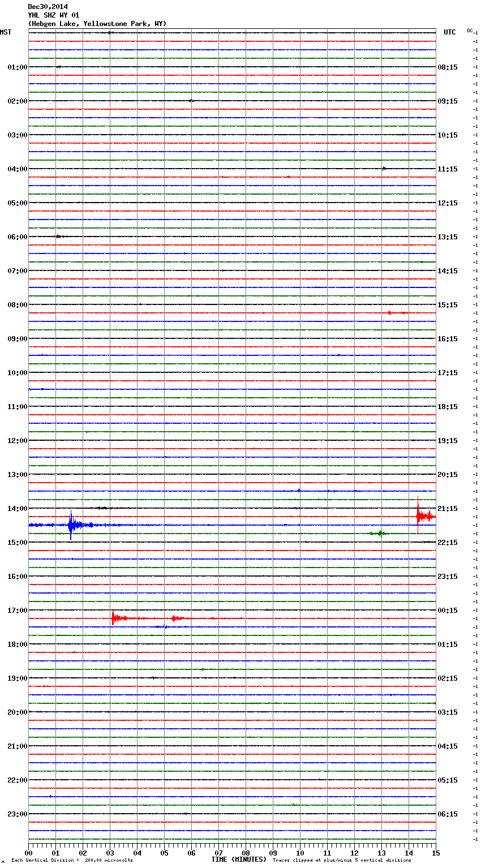Viewport: 481px width, 868px height.
Task: Click the UTC column header
Action: (450, 32)
